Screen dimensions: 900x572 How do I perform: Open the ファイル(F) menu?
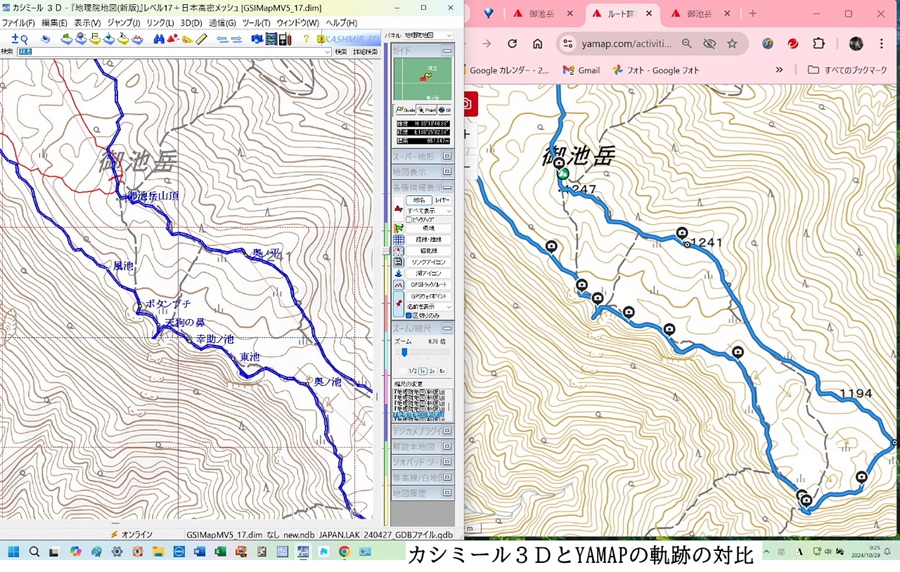pyautogui.click(x=18, y=23)
